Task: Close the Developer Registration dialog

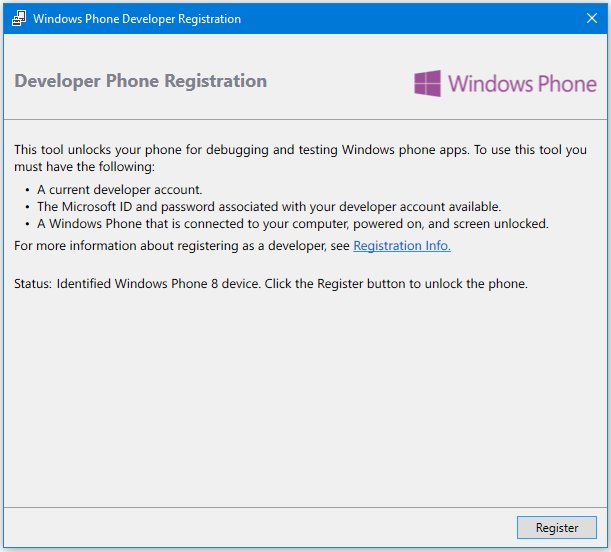Action: (x=592, y=18)
